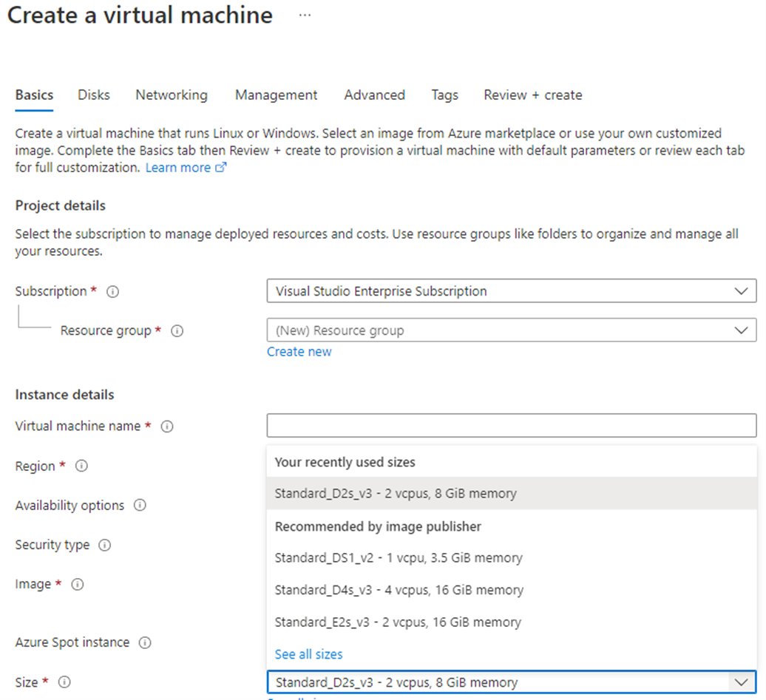Click the Image info icon
The width and height of the screenshot is (766, 700).
click(x=78, y=585)
